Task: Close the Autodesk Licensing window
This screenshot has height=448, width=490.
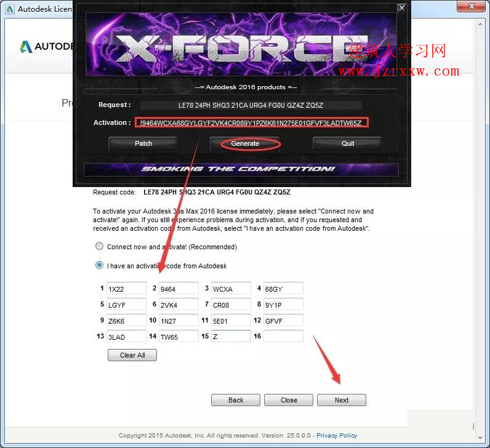Action: tap(472, 6)
